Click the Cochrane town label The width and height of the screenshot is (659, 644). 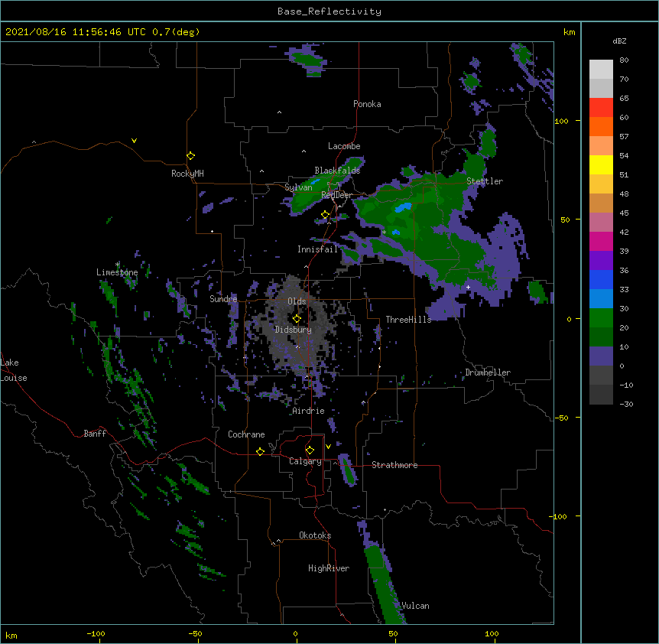246,434
